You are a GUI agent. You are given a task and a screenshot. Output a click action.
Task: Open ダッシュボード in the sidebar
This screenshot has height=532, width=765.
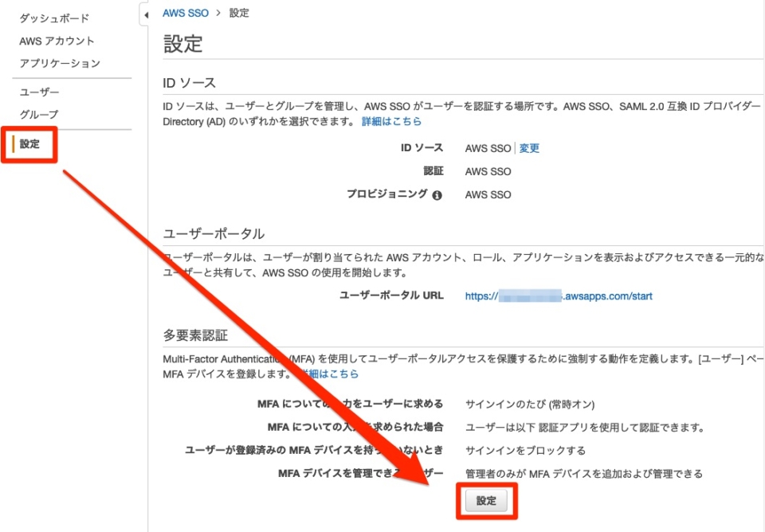(x=54, y=18)
